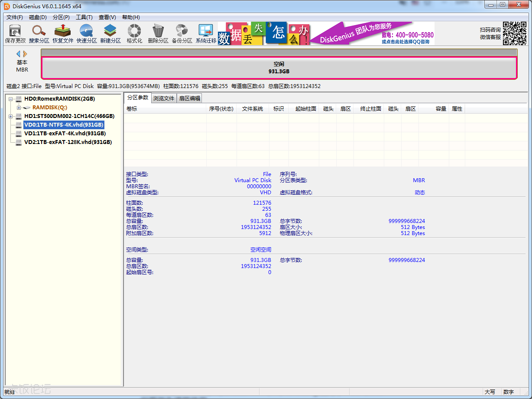Launch 快速分区 (Quick Partition)
The image size is (532, 399).
tap(86, 33)
